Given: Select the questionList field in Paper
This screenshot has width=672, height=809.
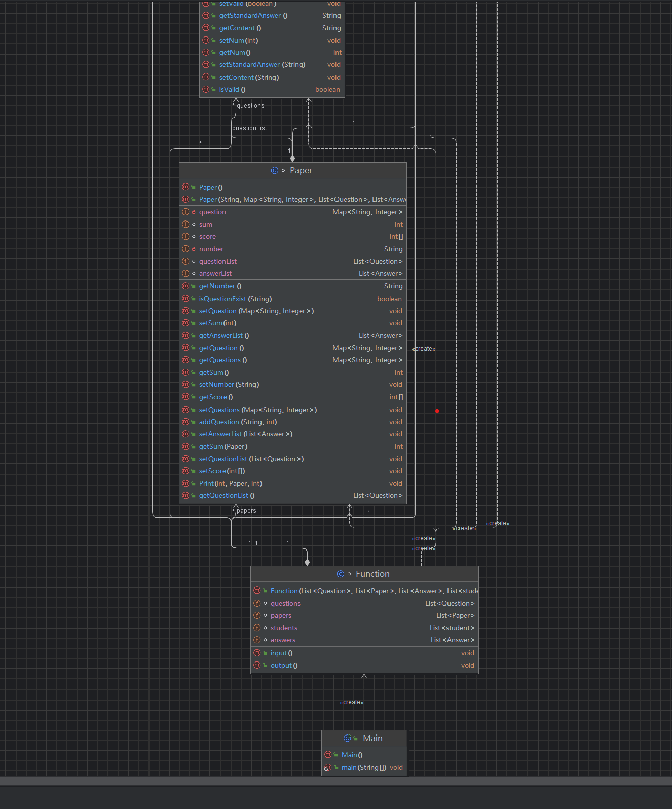Looking at the screenshot, I should pyautogui.click(x=293, y=261).
